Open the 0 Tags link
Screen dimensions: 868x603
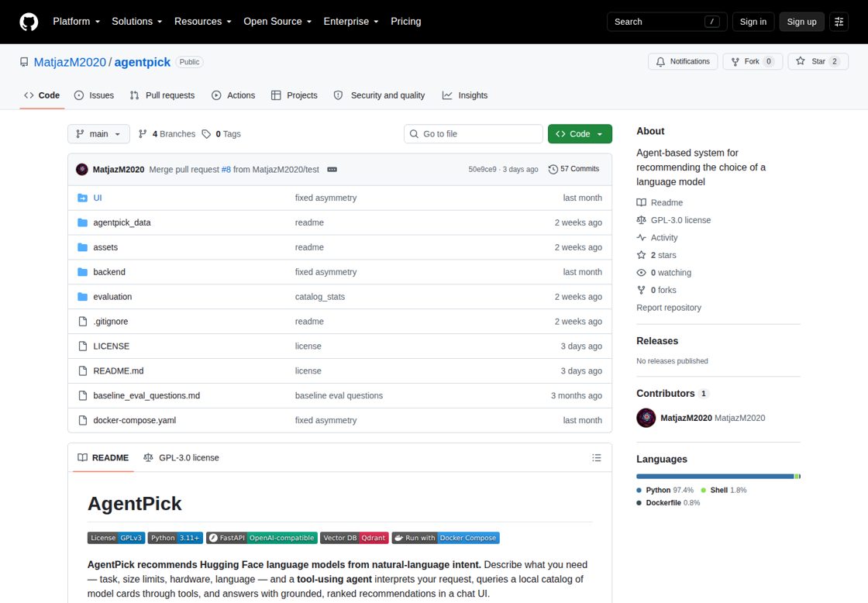click(x=222, y=134)
